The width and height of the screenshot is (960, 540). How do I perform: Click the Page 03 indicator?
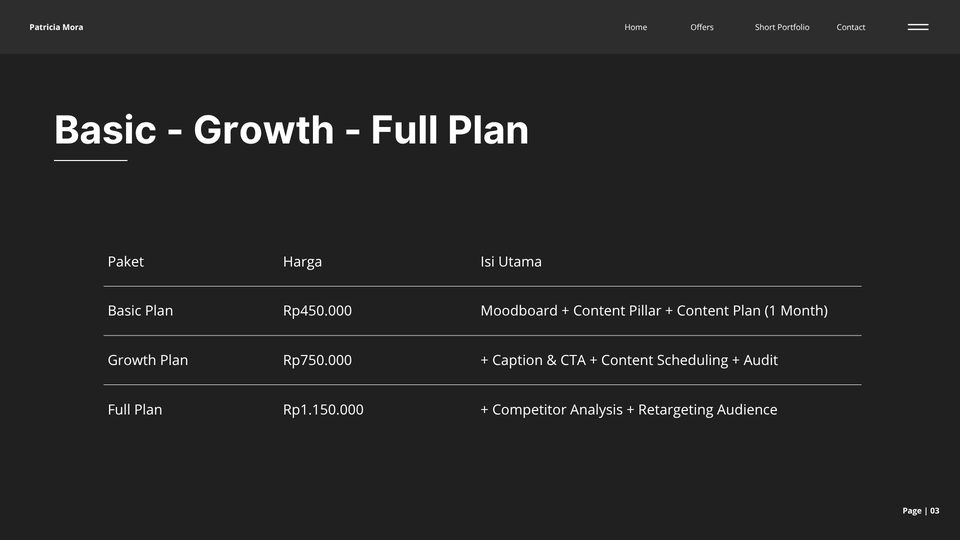pos(921,511)
